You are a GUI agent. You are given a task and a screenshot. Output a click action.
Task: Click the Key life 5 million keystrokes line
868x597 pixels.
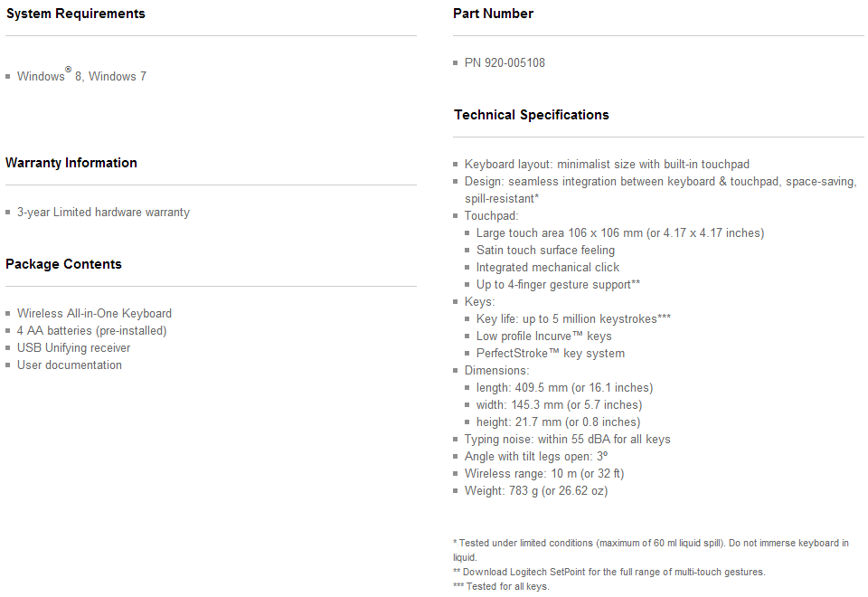573,319
